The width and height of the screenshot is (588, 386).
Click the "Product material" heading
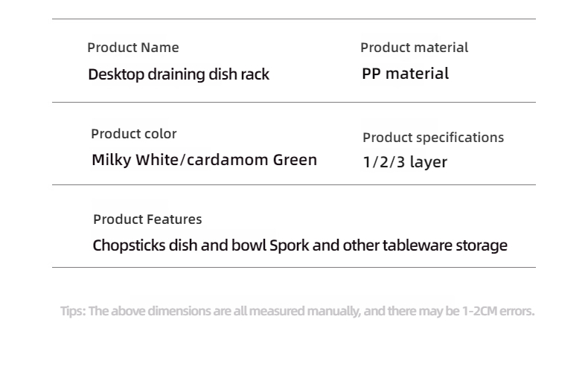[414, 48]
